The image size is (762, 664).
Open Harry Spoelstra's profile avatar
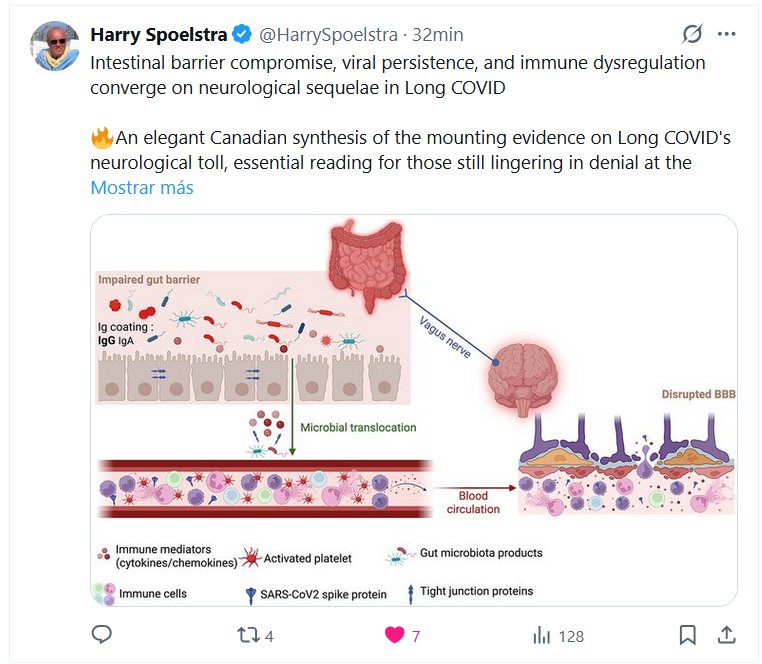[x=55, y=45]
